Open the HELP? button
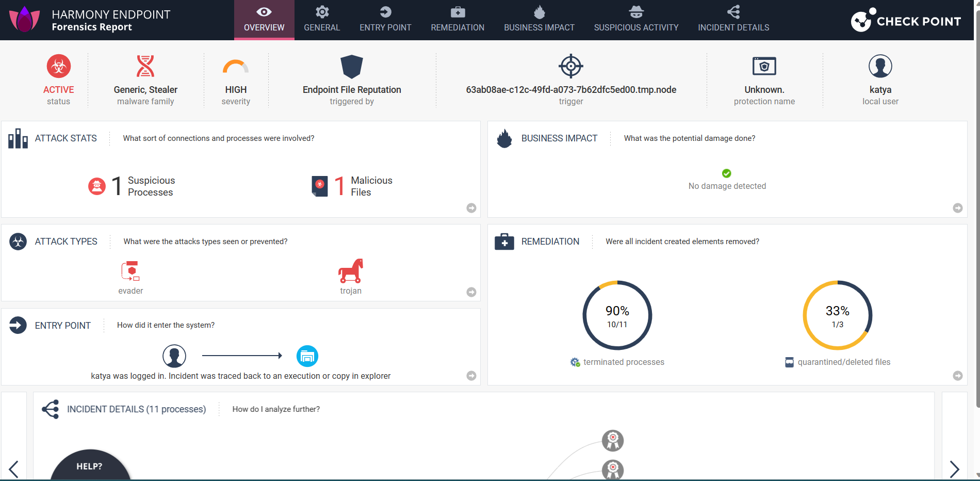This screenshot has height=481, width=980. [x=90, y=466]
